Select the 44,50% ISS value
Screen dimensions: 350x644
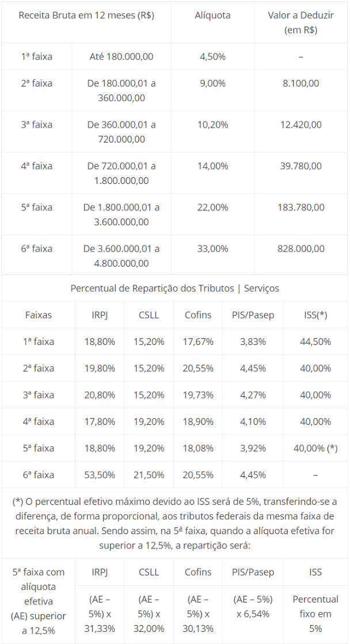click(x=315, y=342)
